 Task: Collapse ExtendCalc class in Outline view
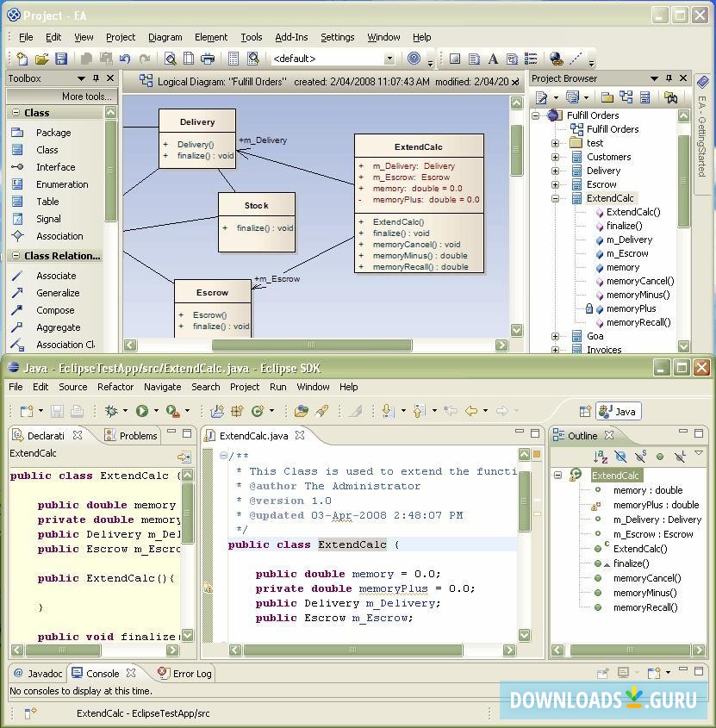pyautogui.click(x=558, y=475)
